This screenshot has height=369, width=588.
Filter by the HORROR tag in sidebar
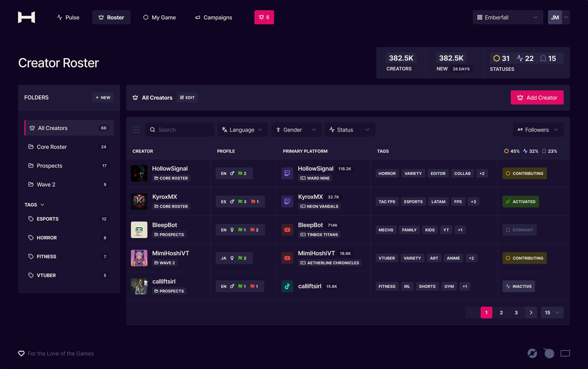click(69, 238)
